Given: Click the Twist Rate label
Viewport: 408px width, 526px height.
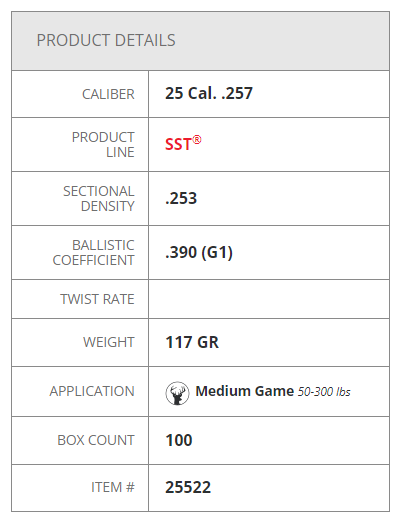Looking at the screenshot, I should tap(97, 299).
